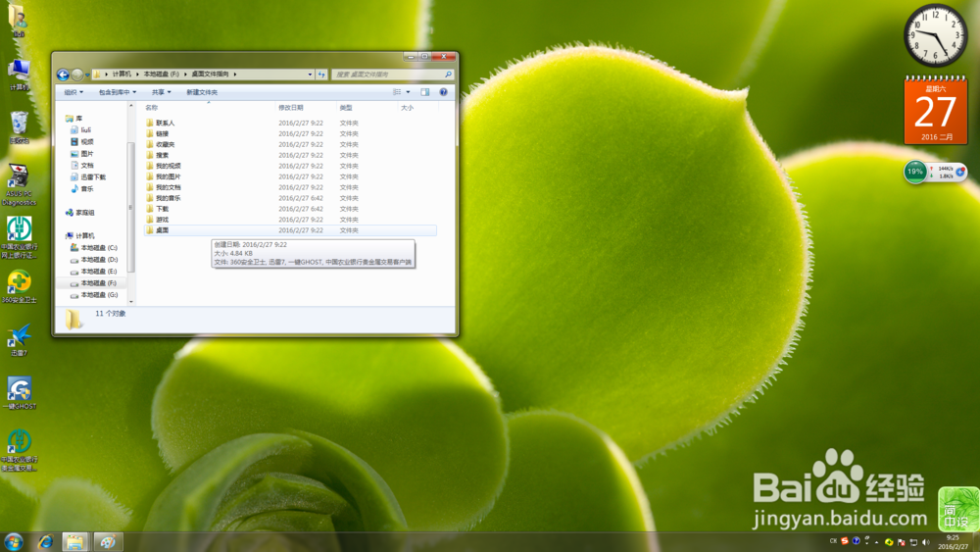Open 迅雷7 desktop shortcut
The height and width of the screenshot is (552, 980).
tap(19, 340)
